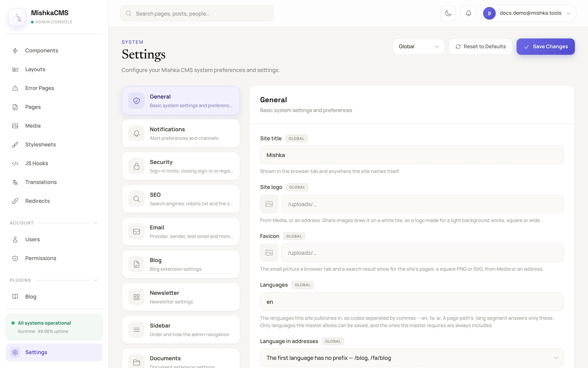Click the Site logo image picker icon
The width and height of the screenshot is (588, 368).
pos(269,204)
